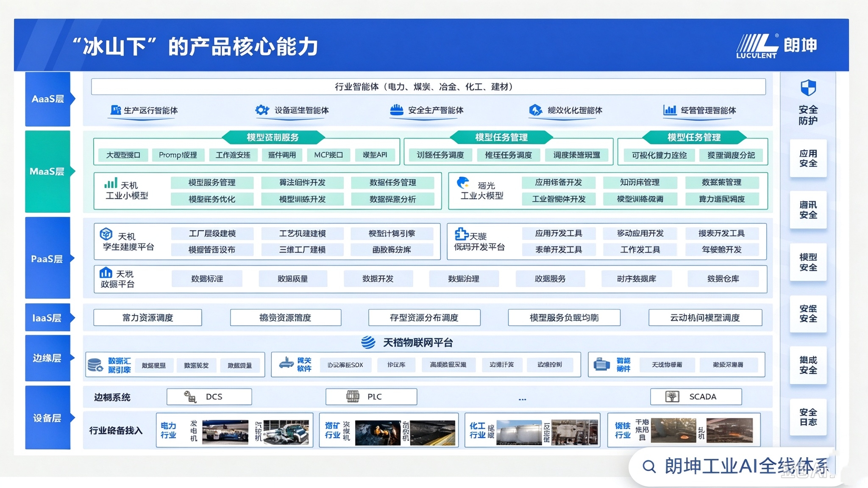Click the gear icon beside 设备运维智能体
The image size is (868, 488).
coord(262,110)
